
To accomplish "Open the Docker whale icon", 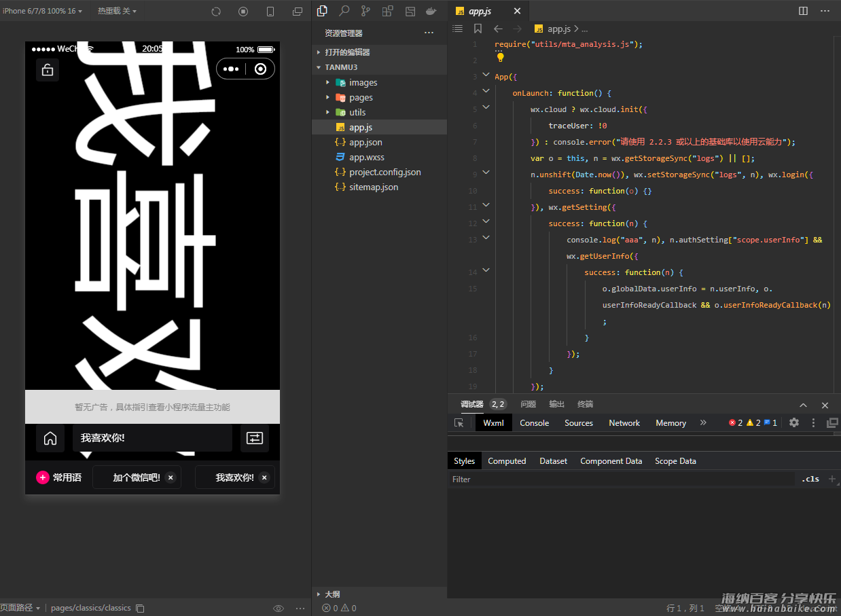I will 431,11.
